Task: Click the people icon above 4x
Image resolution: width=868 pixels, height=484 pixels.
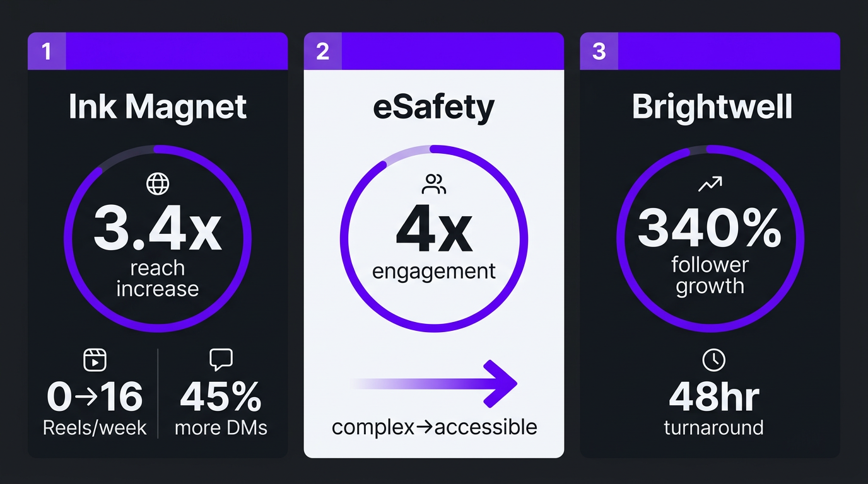Action: point(434,184)
